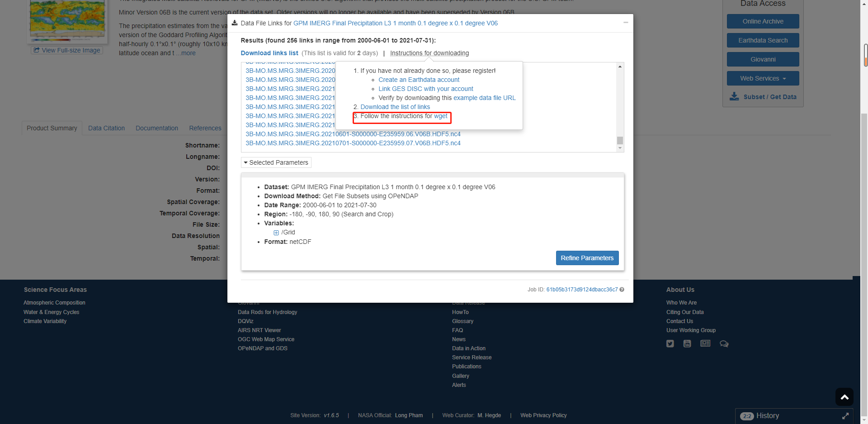This screenshot has width=868, height=424.
Task: Open the FAQ footer link
Action: 458,330
